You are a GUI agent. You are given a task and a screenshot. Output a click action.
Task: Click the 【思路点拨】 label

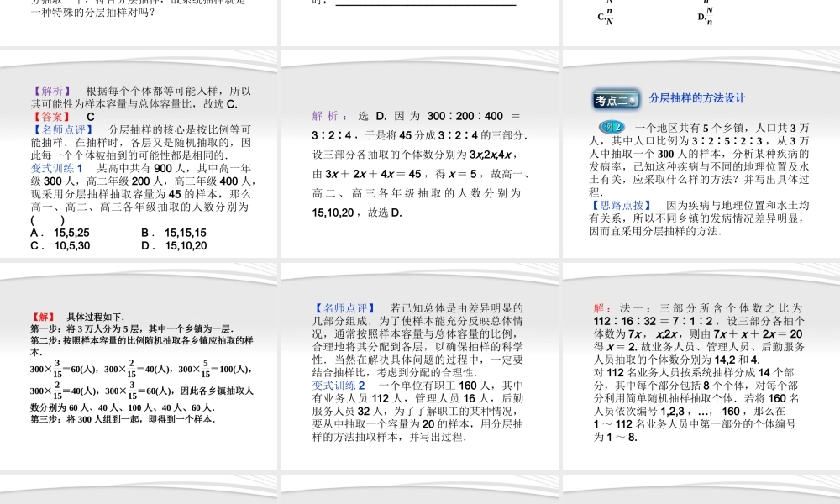tap(621, 205)
